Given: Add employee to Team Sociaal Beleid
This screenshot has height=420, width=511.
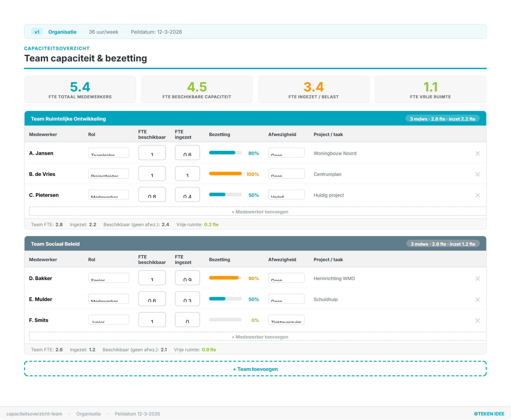Looking at the screenshot, I should (260, 337).
